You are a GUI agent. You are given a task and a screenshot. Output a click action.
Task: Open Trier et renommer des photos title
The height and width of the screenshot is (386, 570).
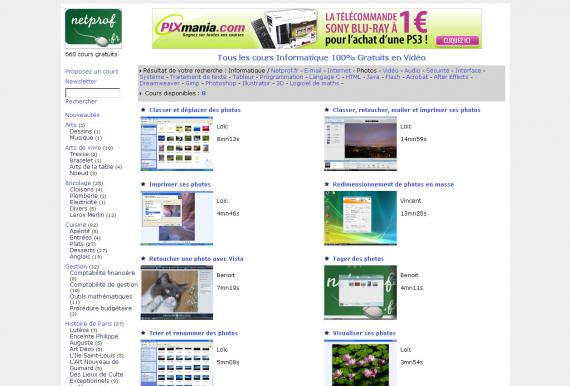coord(193,333)
